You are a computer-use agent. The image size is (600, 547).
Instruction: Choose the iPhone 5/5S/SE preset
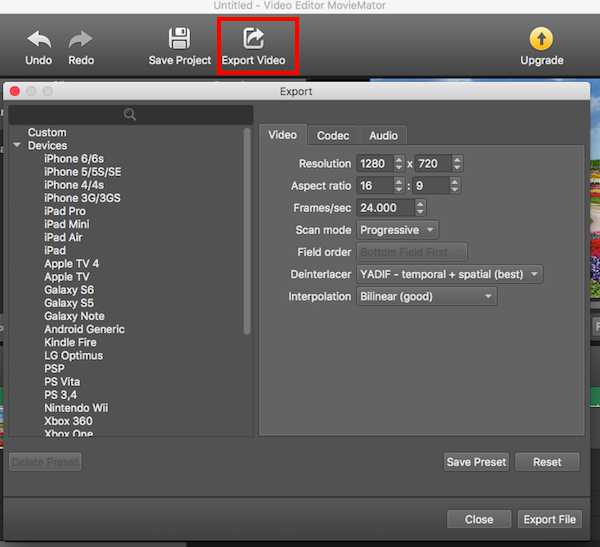[83, 172]
